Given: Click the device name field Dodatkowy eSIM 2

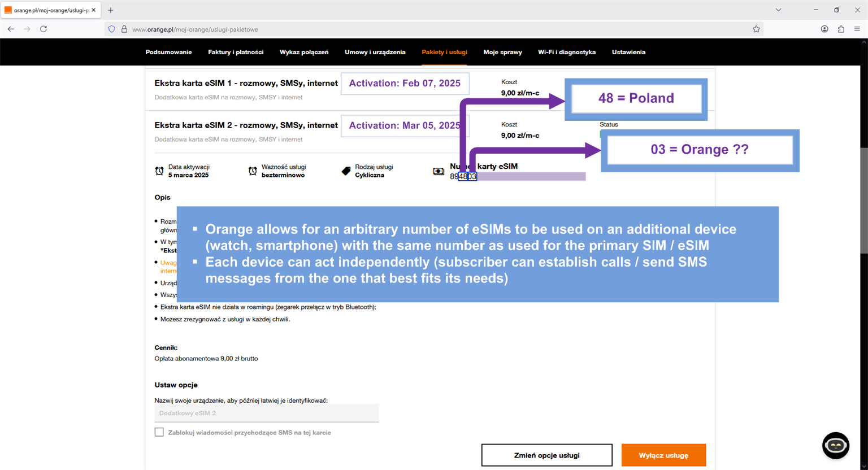Looking at the screenshot, I should (x=267, y=413).
